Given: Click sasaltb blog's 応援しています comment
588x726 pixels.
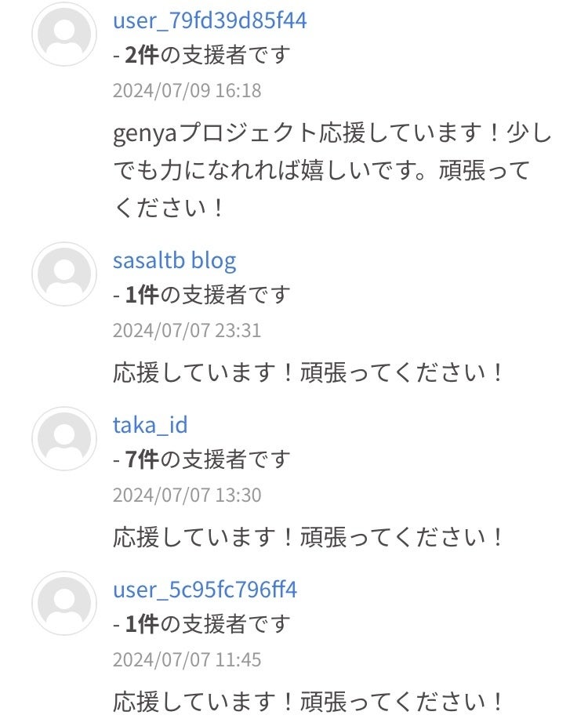Looking at the screenshot, I should [x=309, y=372].
